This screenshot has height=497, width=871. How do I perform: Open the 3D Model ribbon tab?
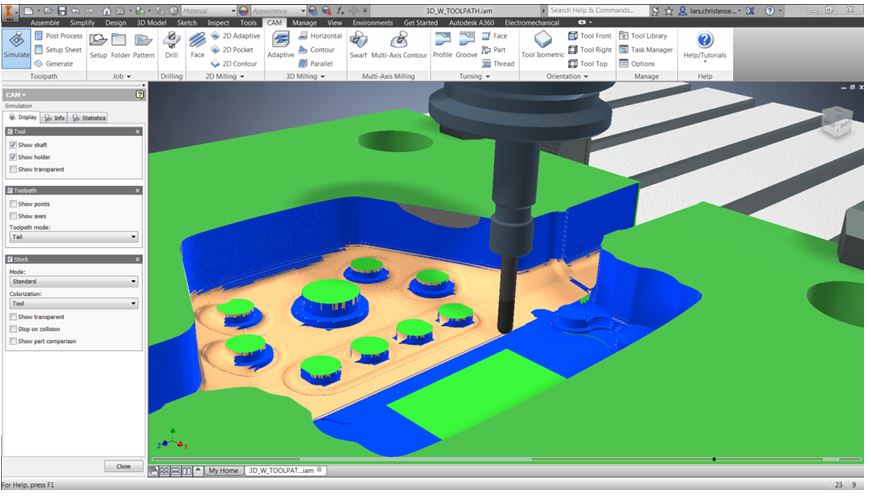click(152, 23)
